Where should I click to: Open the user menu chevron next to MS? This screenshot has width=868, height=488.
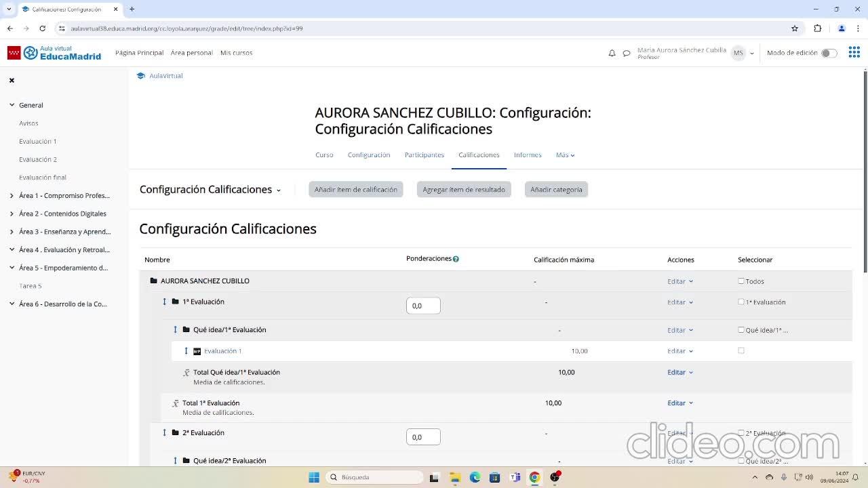(x=752, y=53)
